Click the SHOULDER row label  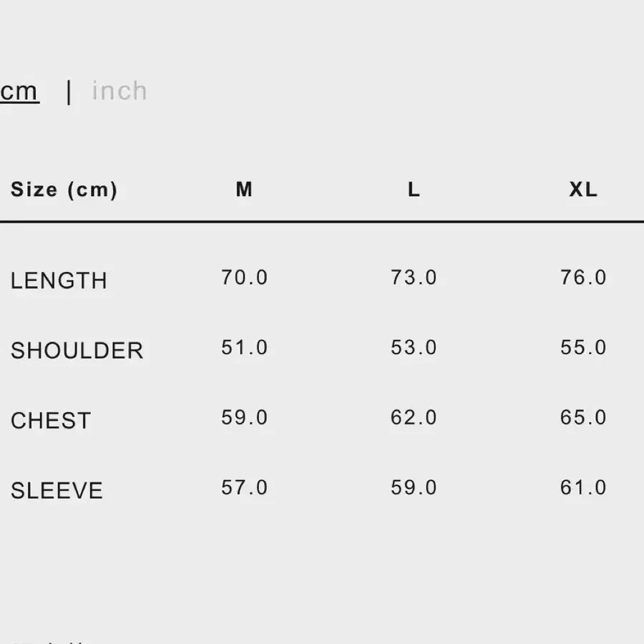[x=77, y=351]
